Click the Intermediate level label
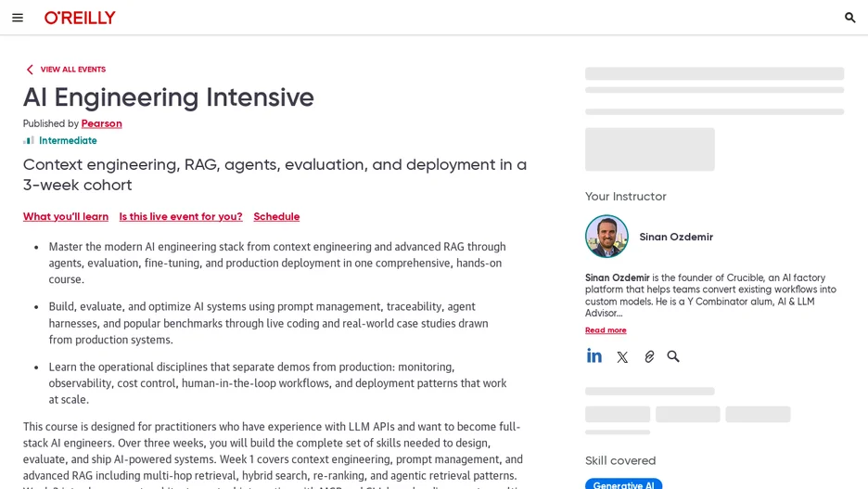The width and height of the screenshot is (868, 489). [68, 141]
